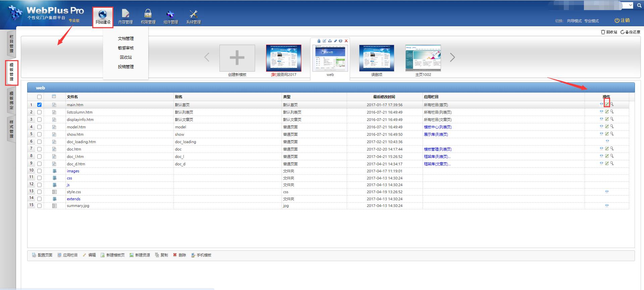Uncheck the main.htm row checkbox

click(39, 105)
